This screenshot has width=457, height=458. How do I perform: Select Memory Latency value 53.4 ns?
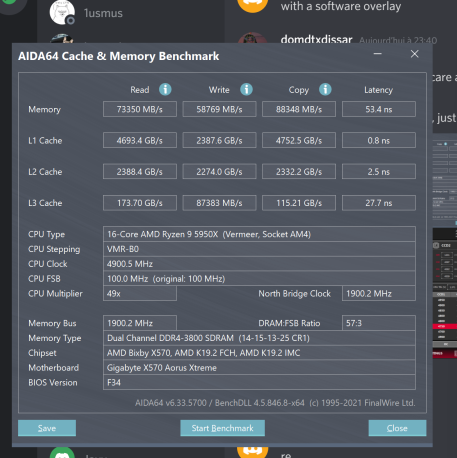(x=379, y=109)
